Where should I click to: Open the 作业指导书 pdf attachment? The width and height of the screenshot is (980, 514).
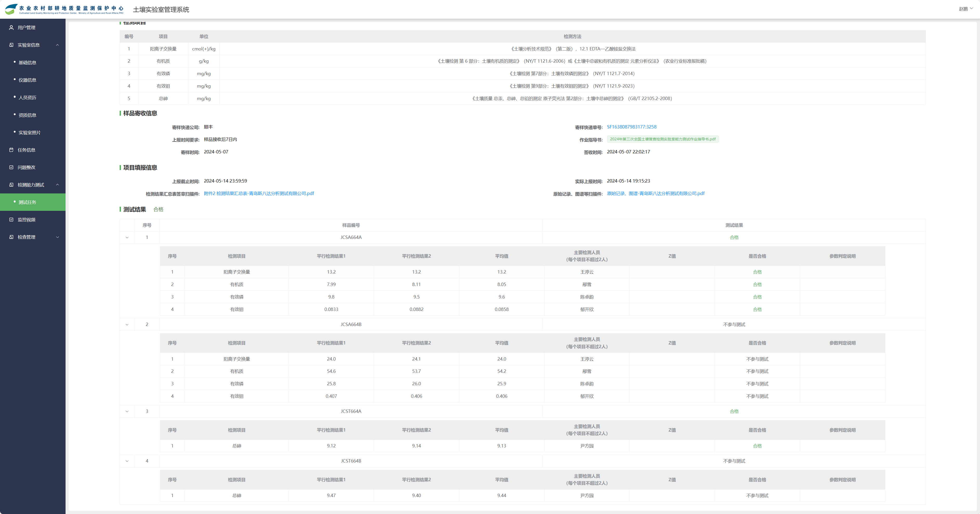663,139
